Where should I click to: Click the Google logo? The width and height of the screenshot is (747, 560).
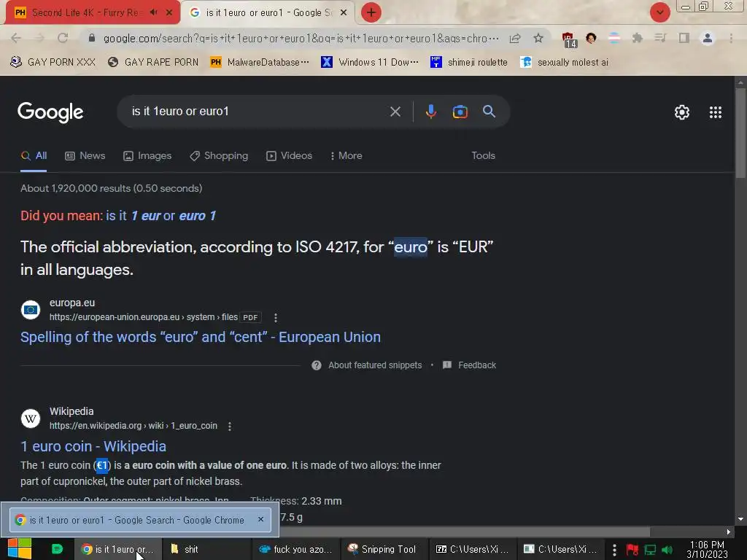point(50,112)
